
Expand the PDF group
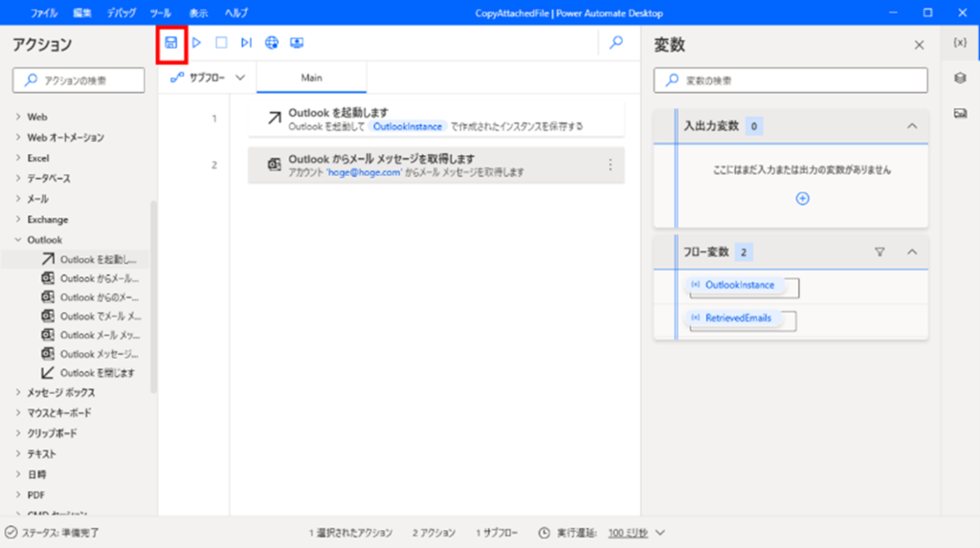[x=18, y=494]
